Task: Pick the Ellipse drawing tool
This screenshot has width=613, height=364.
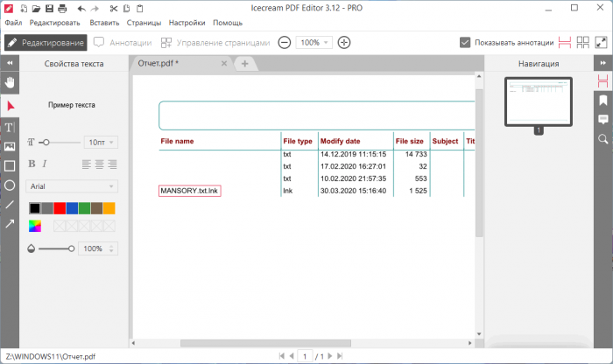Action: click(x=10, y=185)
